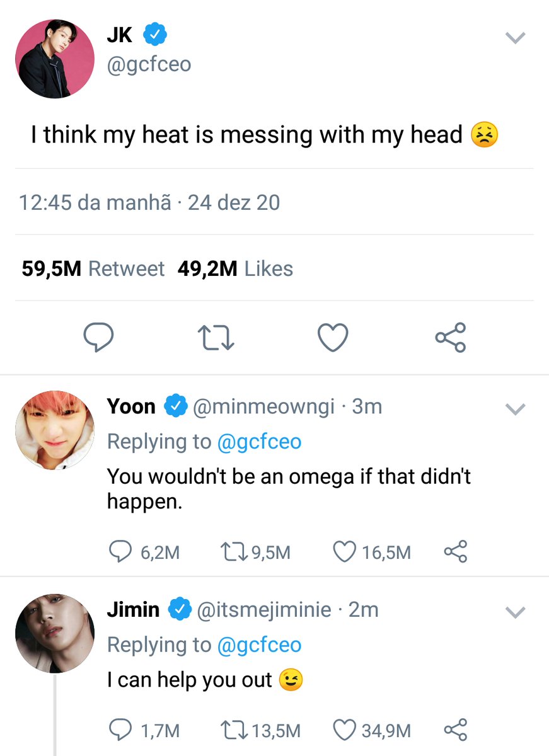Open @gcfceo mention in Yoon's reply

click(x=259, y=442)
